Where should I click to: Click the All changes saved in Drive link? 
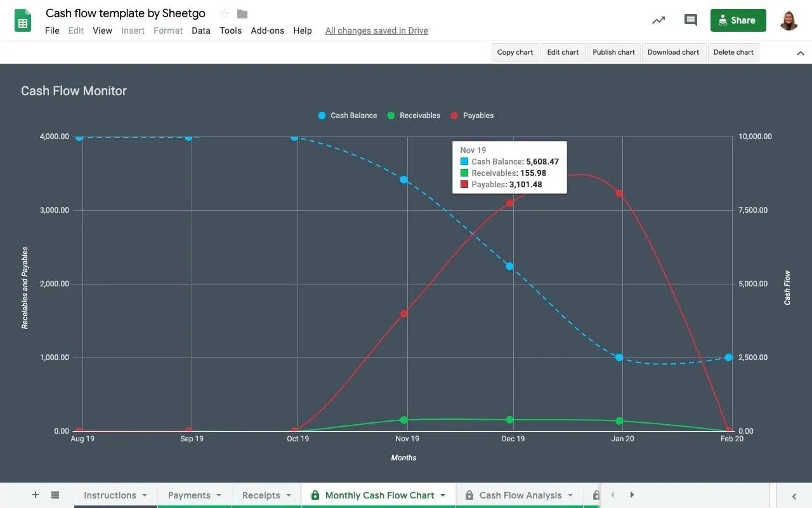(x=376, y=30)
